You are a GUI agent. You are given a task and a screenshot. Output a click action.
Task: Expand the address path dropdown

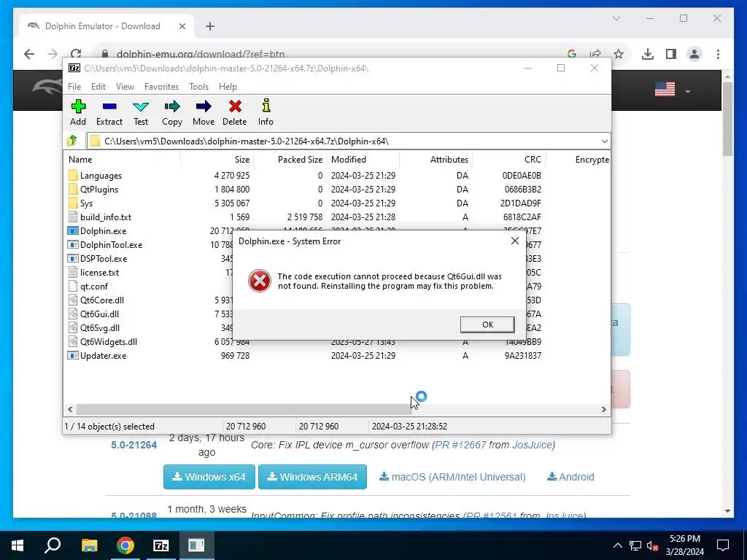point(604,141)
